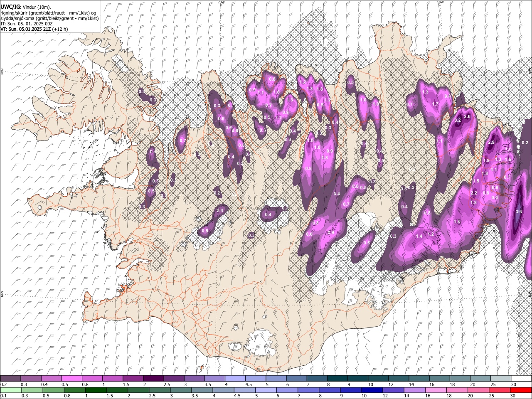The height and width of the screenshot is (399, 532).
Task: Pick the darkest green 1 swatch in rain legend
Action: click(96, 390)
